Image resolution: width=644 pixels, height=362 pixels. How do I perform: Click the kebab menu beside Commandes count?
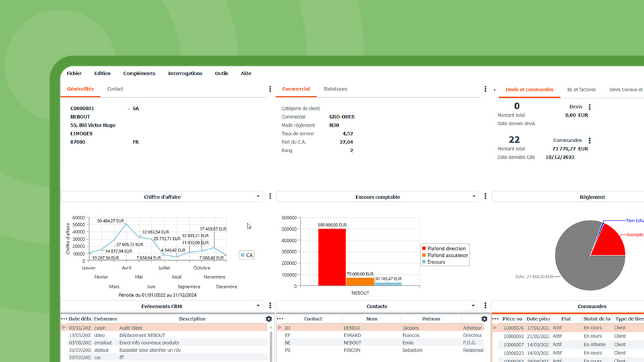[x=590, y=141]
